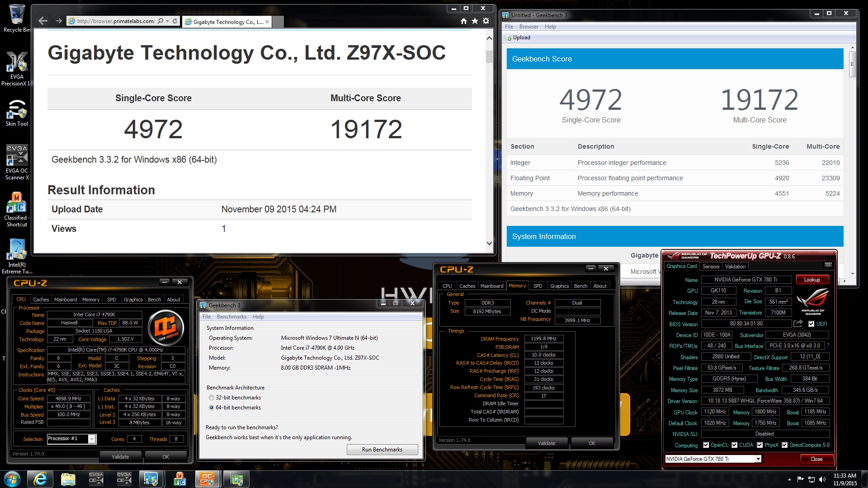Click OK in the Memory CPU-Z window

pyautogui.click(x=592, y=443)
